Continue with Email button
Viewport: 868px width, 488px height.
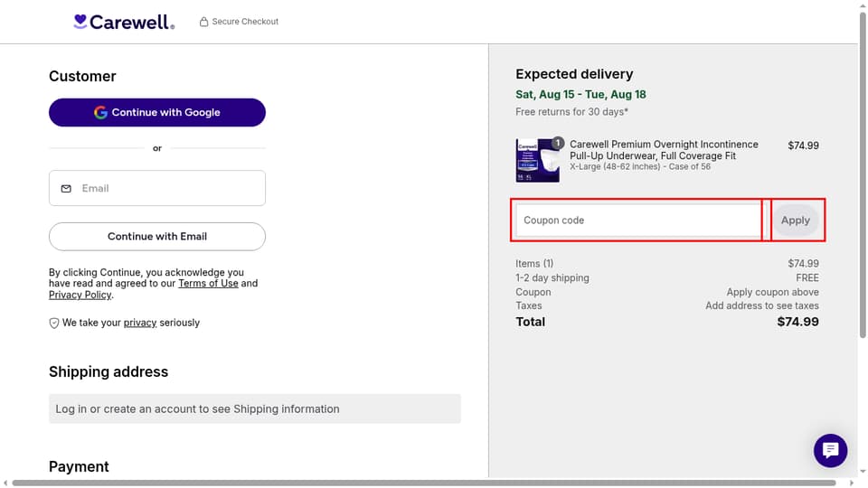[157, 236]
